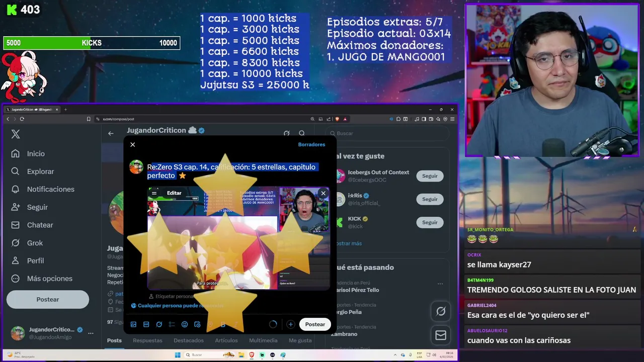Viewport: 644px width, 362px height.
Task: Switch to the Multimedia tab
Action: coord(263,340)
